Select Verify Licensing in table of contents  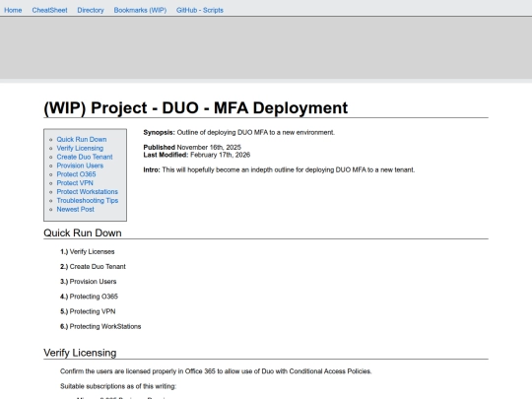click(80, 148)
